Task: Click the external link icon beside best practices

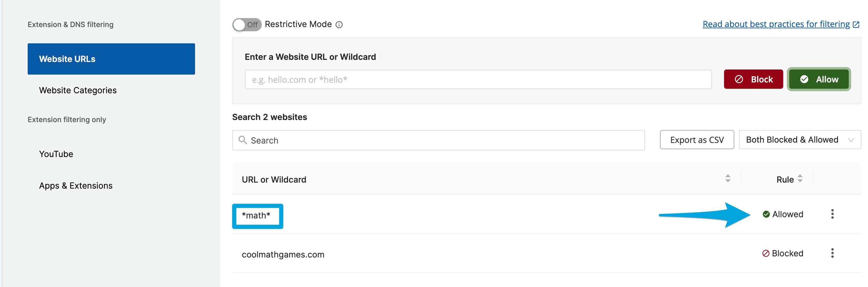Action: click(856, 25)
